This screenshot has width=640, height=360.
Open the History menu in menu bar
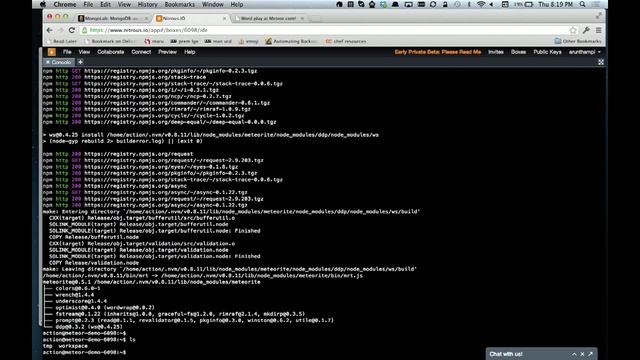[147, 4]
